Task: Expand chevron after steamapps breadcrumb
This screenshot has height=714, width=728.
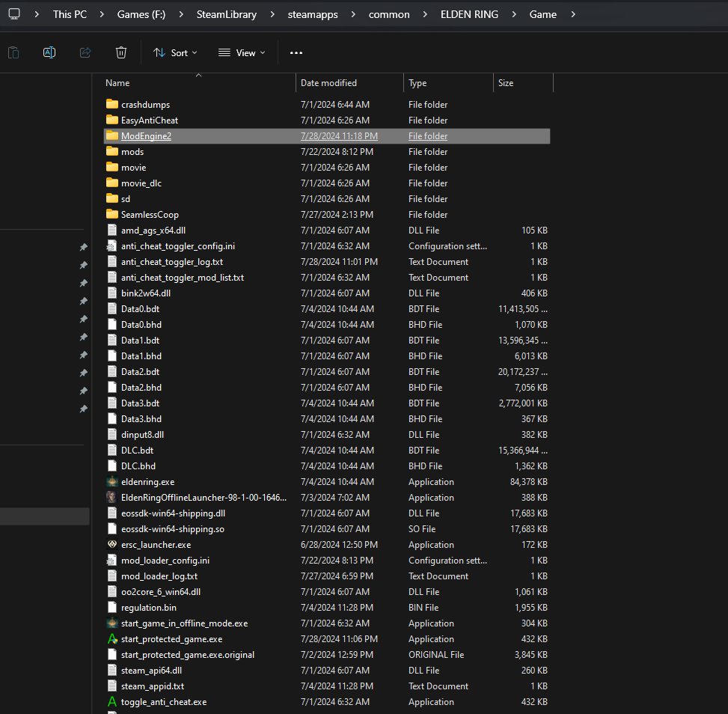Action: coord(353,14)
